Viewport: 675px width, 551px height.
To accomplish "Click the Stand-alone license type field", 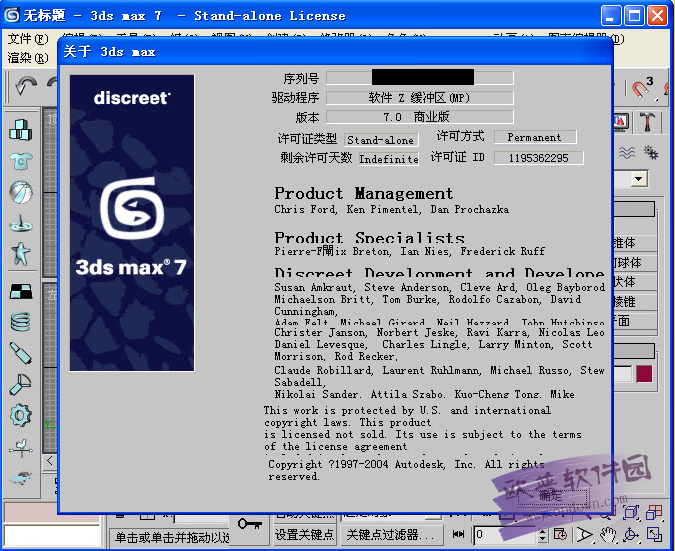I will pyautogui.click(x=381, y=140).
